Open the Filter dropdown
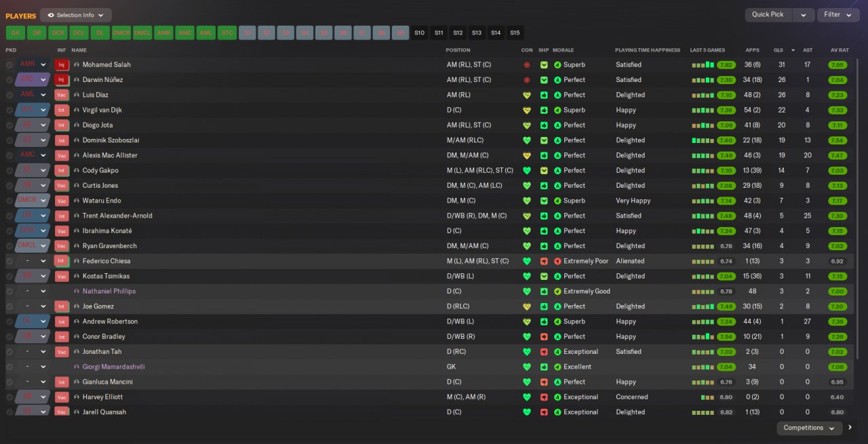868x444 pixels. click(x=838, y=15)
